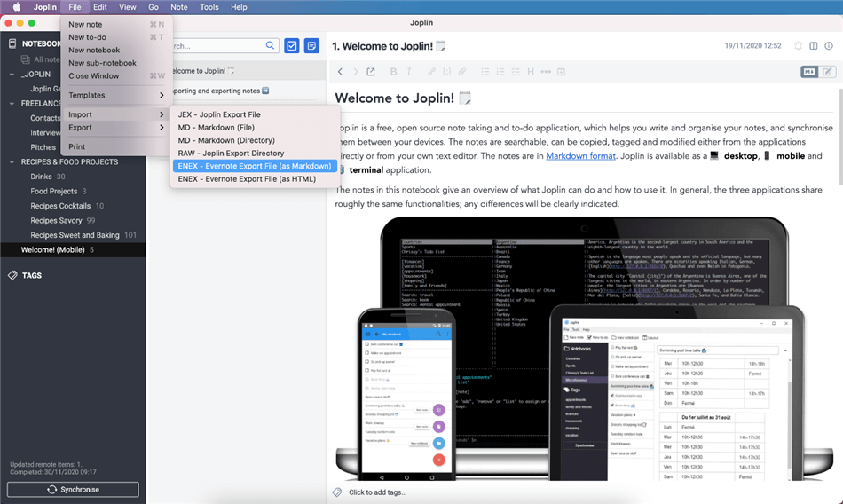843x504 pixels.
Task: Collapse RECIPES & FOOD PROJECTS notebook
Action: pos(12,161)
